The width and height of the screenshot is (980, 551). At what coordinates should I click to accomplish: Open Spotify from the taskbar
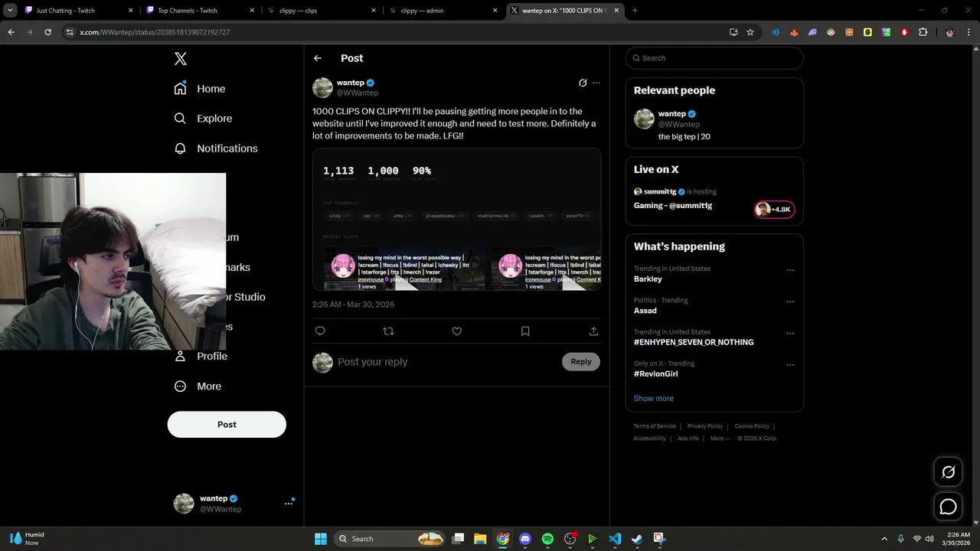pos(547,539)
